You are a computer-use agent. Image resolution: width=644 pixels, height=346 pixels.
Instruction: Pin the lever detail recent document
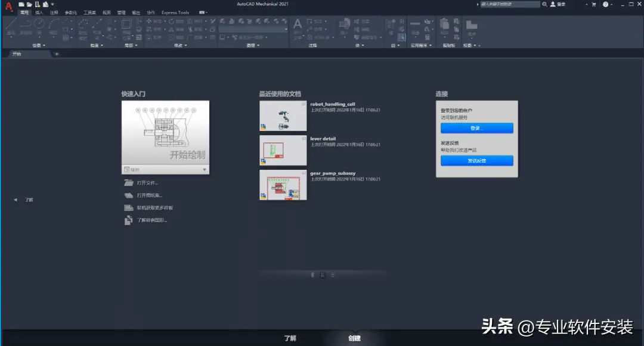[x=304, y=139]
